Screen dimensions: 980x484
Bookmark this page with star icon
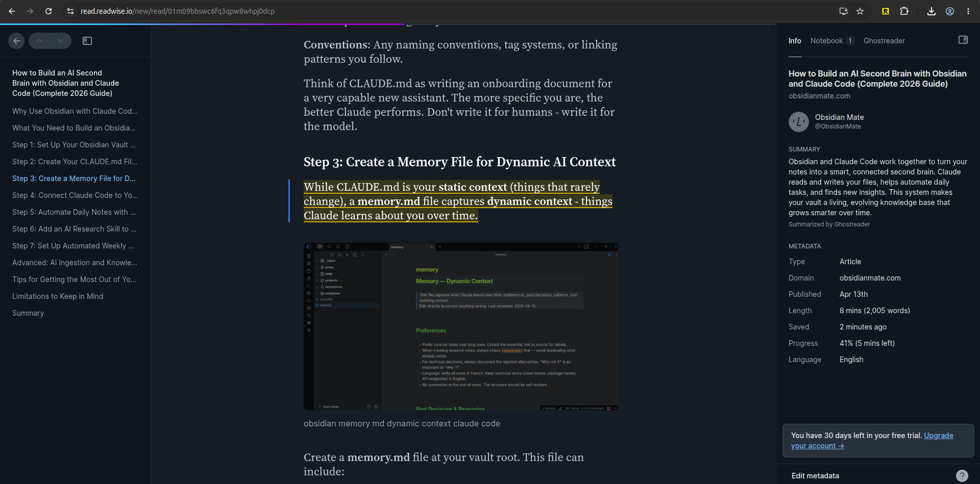(860, 11)
